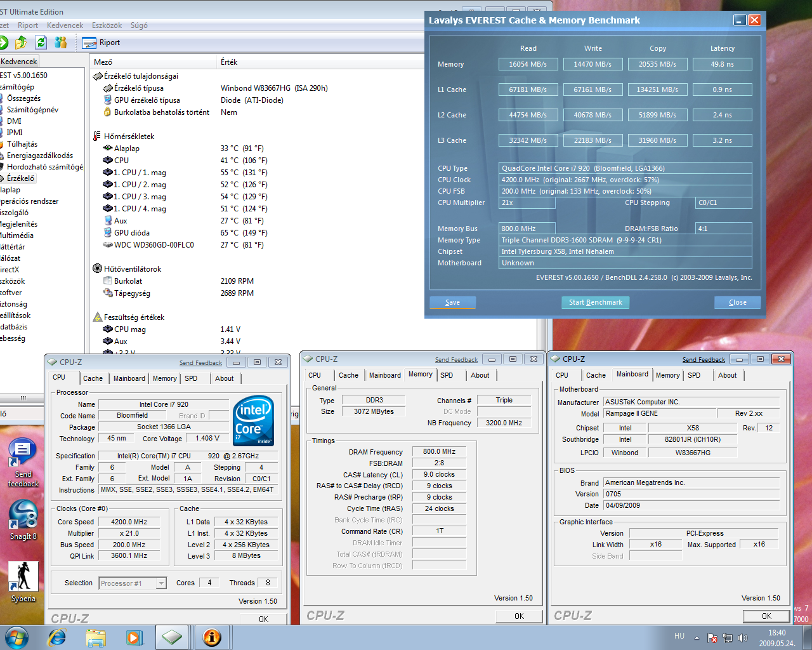Select Túlhajtás in the tree
Image resolution: width=812 pixels, height=650 pixels.
(22, 144)
